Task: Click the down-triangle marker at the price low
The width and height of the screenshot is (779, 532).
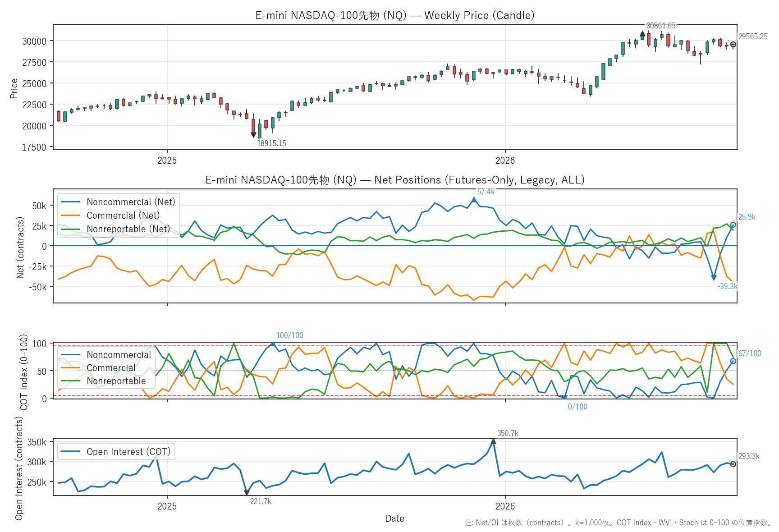Action: click(x=254, y=135)
